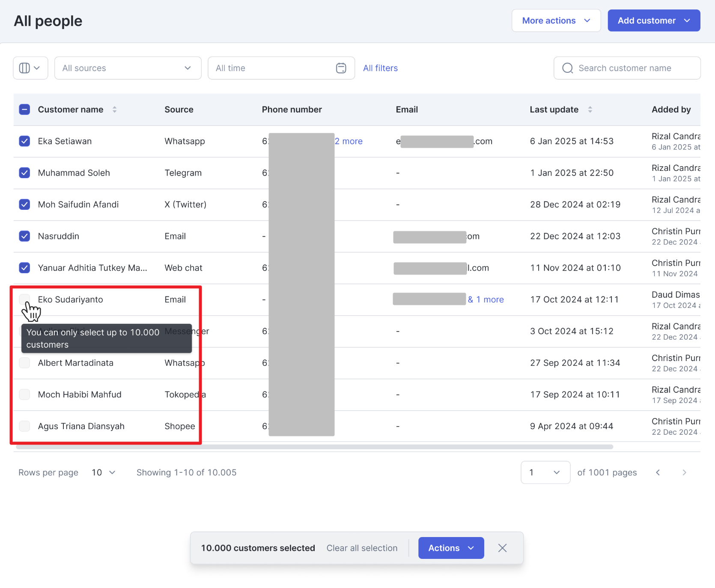Screen dimensions: 715x588
Task: Open customer Yanuar Adhitia Tutkey Ma...
Action: click(92, 268)
